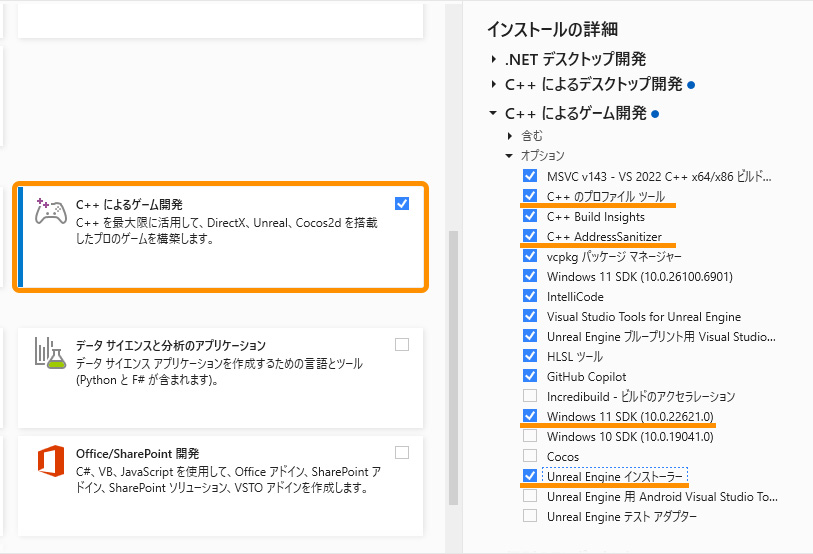Uncheck the C++ によるゲーム開発 workload checkbox
The image size is (813, 554).
[x=402, y=204]
